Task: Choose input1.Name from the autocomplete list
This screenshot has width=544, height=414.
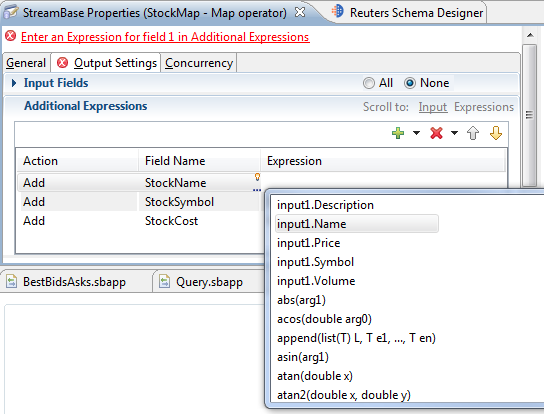Action: click(x=357, y=224)
